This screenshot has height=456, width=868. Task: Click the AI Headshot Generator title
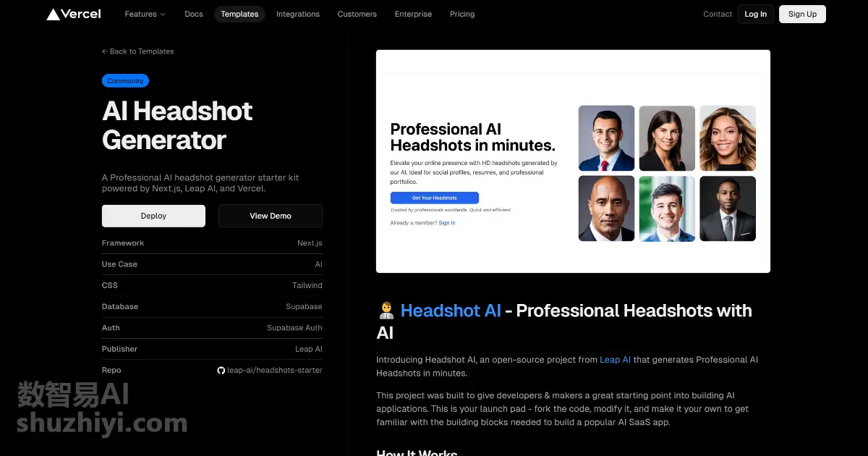[178, 125]
